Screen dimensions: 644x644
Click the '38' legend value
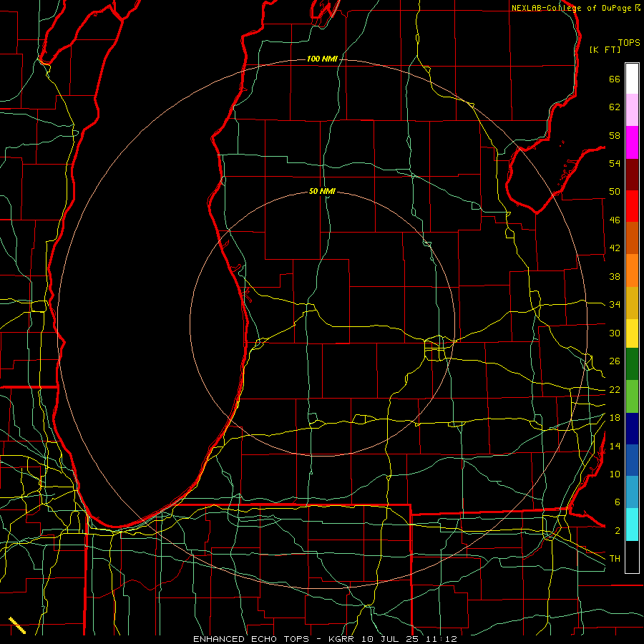[x=615, y=276]
